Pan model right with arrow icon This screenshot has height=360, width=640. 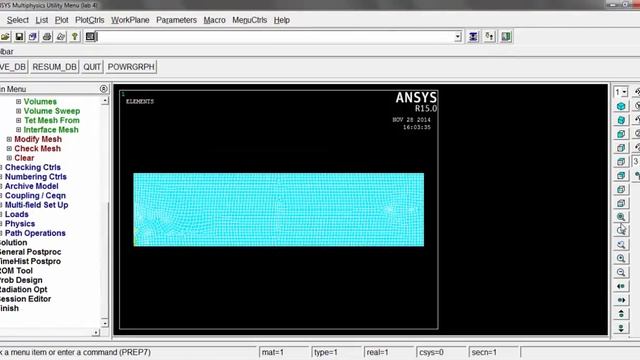(621, 300)
